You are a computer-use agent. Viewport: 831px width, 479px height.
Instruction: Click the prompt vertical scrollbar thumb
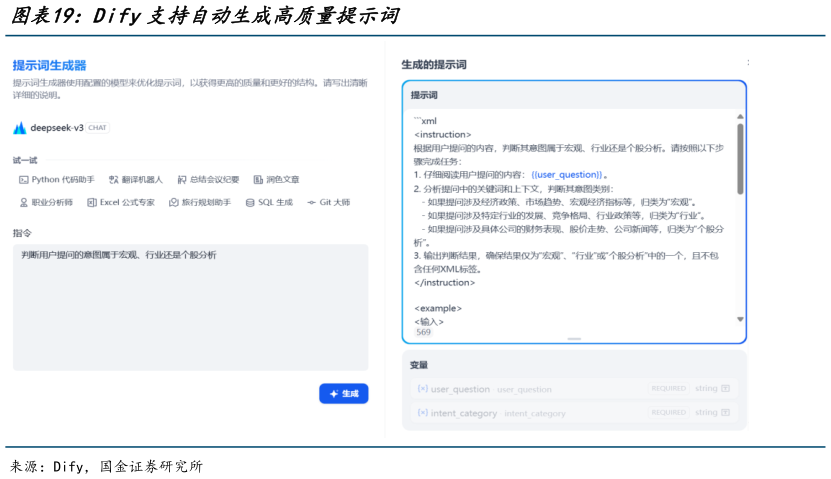coord(740,159)
